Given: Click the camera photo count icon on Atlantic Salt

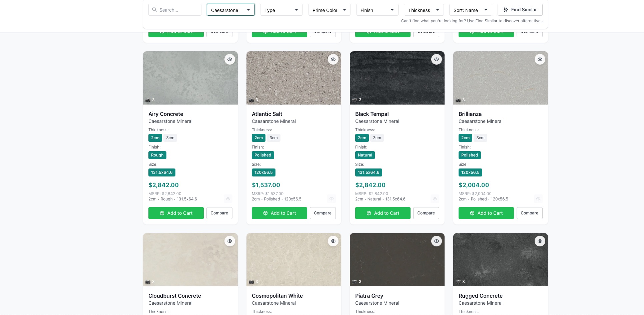Looking at the screenshot, I should [251, 100].
